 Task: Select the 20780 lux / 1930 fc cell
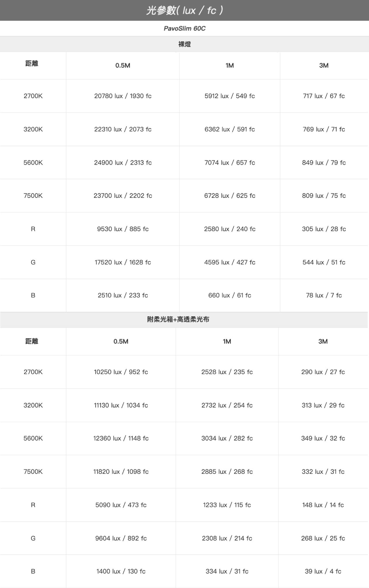point(123,96)
